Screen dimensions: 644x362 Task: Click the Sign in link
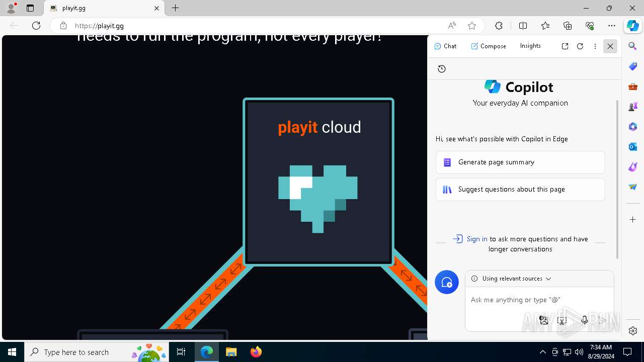pos(476,239)
